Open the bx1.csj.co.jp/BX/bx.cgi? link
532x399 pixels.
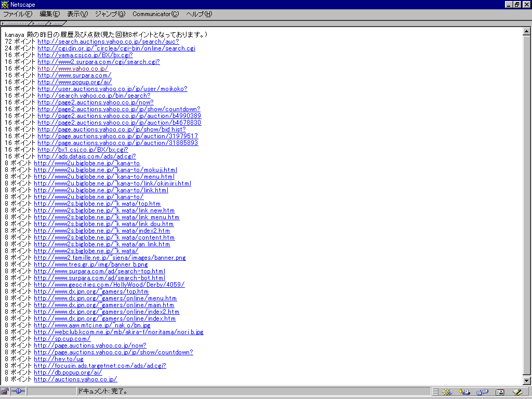[83, 150]
